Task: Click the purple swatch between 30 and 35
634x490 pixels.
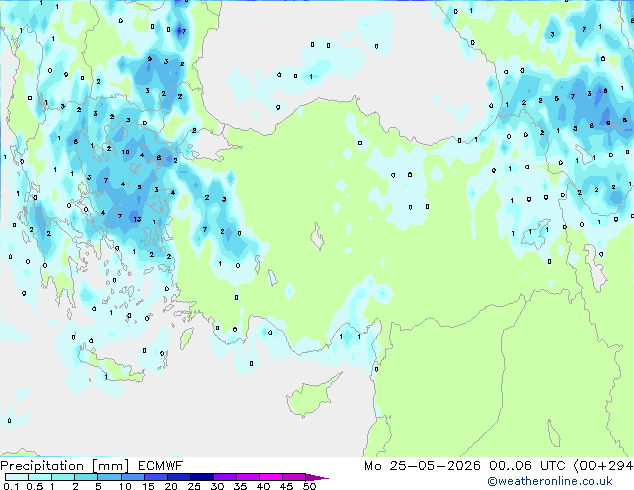Action: (224, 477)
